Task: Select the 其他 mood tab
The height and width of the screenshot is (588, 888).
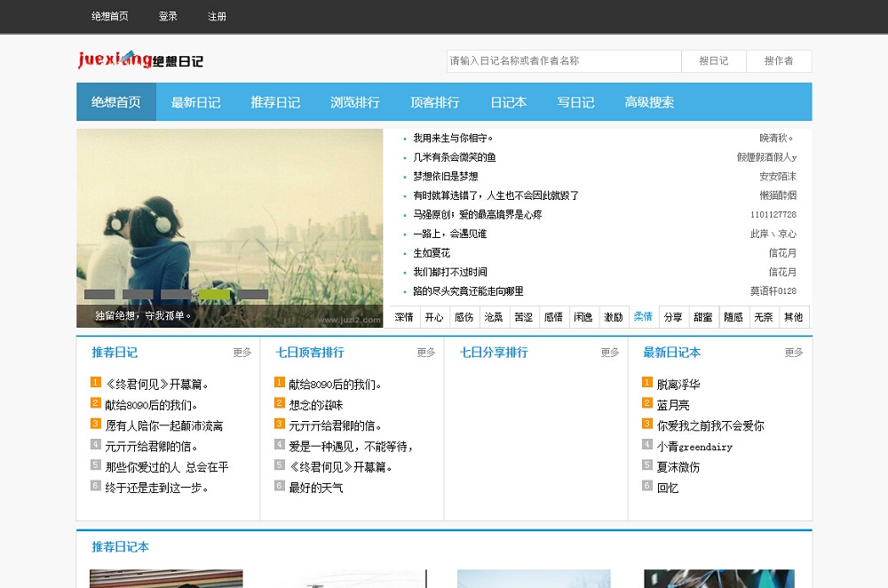Action: pyautogui.click(x=793, y=317)
